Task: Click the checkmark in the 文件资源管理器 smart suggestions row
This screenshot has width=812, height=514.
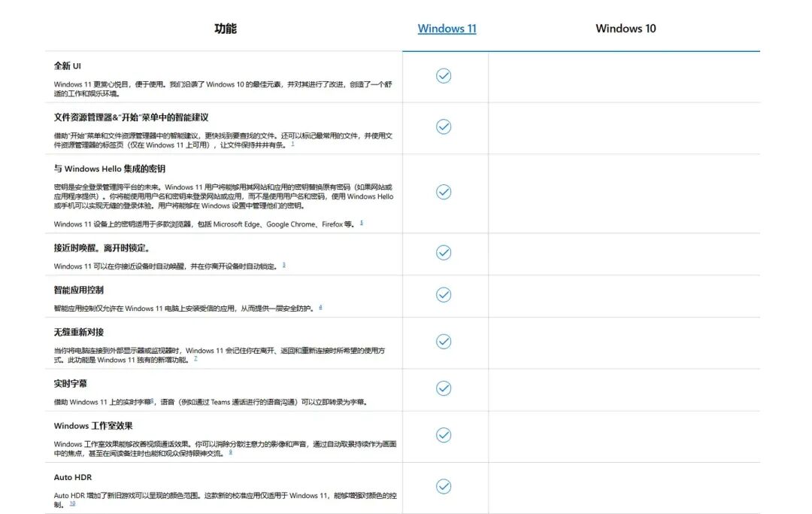Action: (x=444, y=126)
